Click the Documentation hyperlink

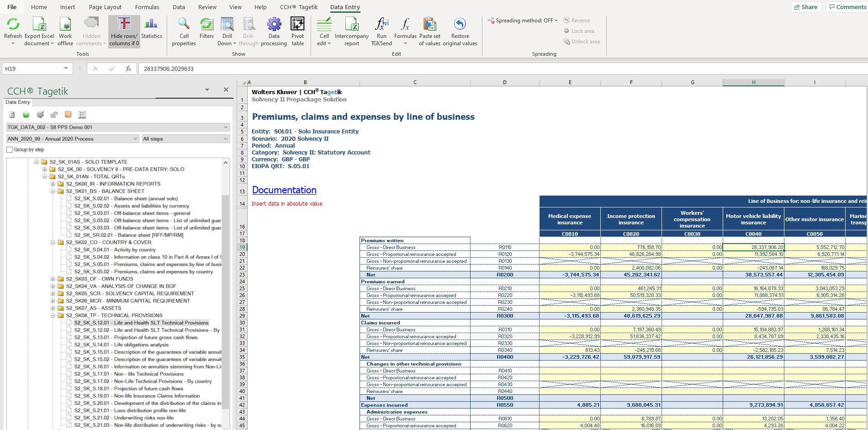(284, 190)
